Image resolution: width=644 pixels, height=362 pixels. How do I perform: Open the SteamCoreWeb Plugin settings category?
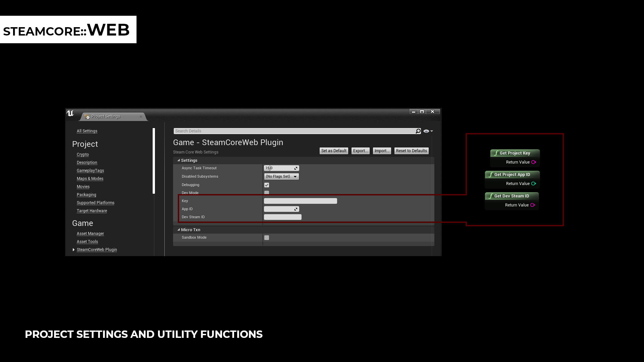97,250
